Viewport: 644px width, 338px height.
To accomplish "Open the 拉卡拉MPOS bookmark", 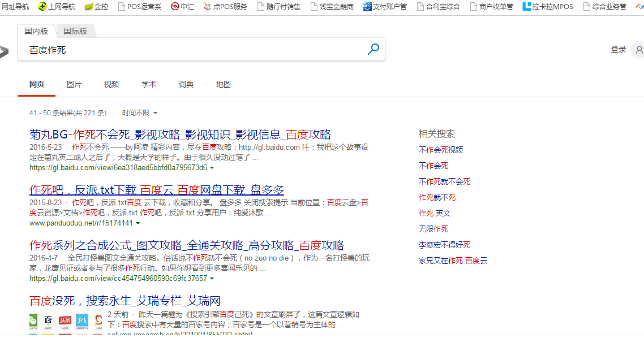I will click(548, 7).
